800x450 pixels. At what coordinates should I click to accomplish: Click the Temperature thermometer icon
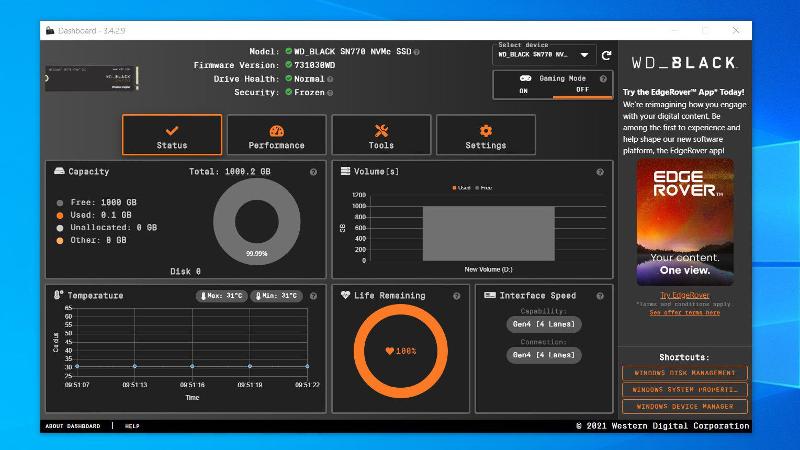[x=58, y=295]
